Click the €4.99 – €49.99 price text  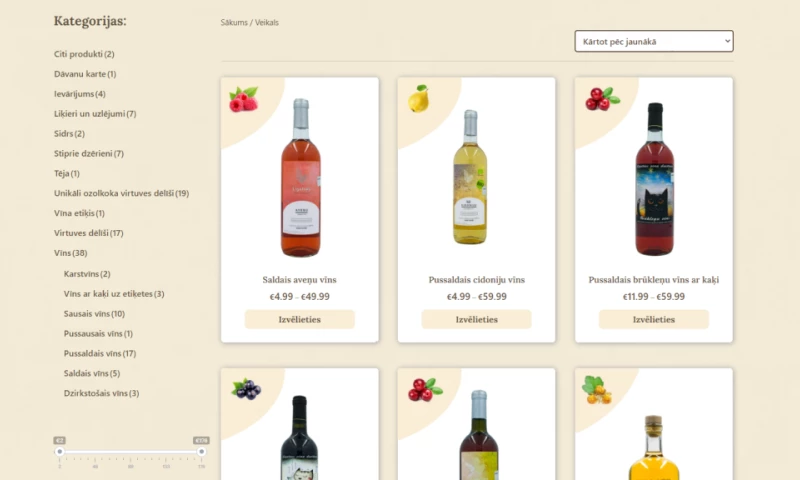click(x=299, y=296)
